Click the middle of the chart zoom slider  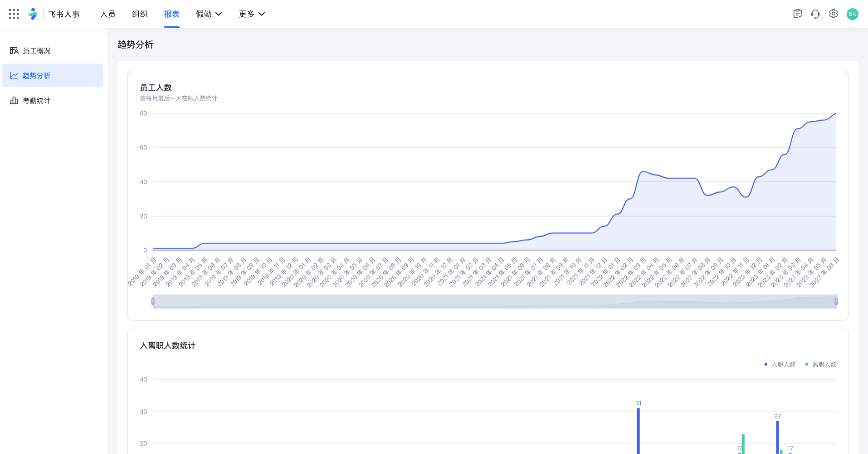click(494, 301)
